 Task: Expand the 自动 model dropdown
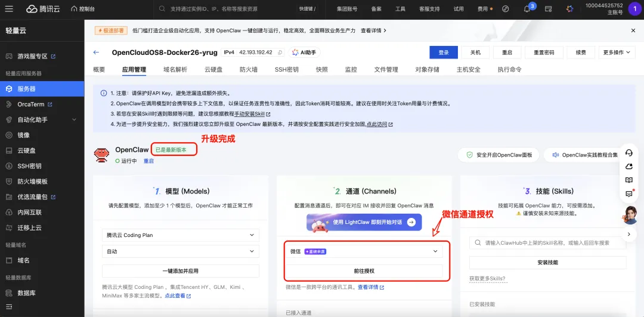(x=181, y=251)
